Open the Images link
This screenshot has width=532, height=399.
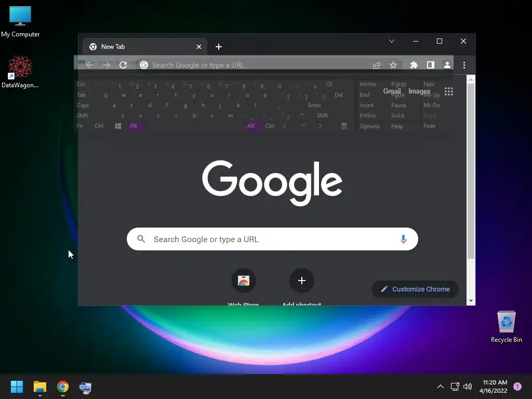(419, 91)
